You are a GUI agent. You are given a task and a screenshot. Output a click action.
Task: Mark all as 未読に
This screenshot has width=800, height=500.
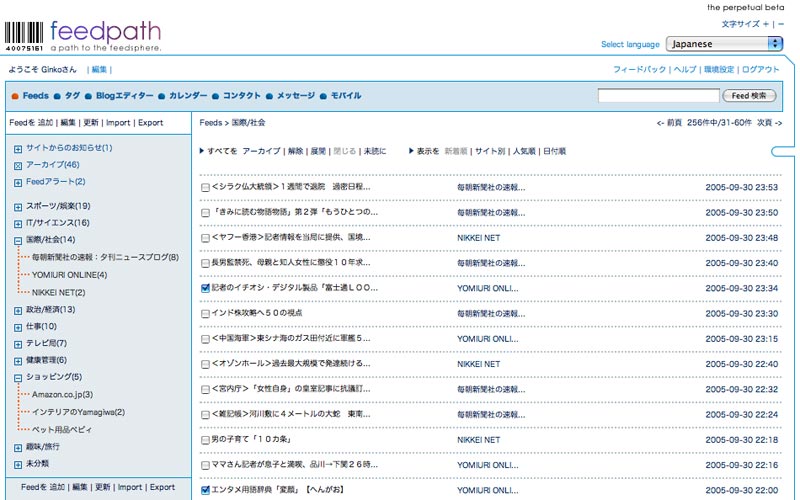click(x=375, y=151)
